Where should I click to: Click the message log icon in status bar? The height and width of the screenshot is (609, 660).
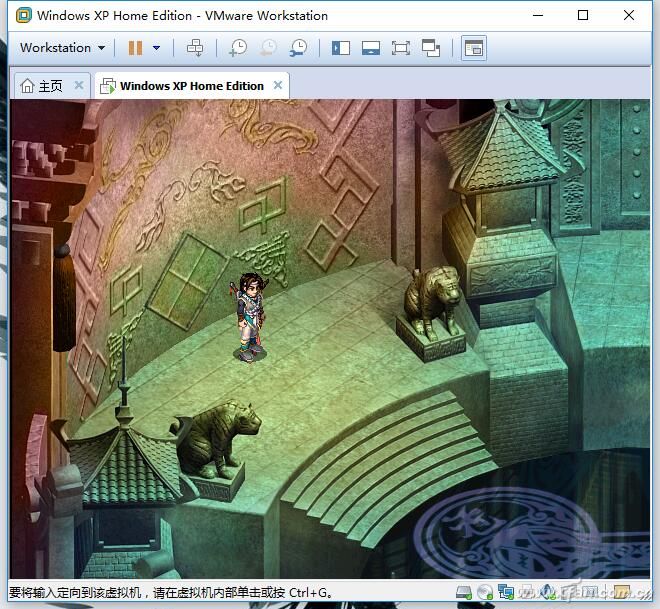[x=622, y=592]
